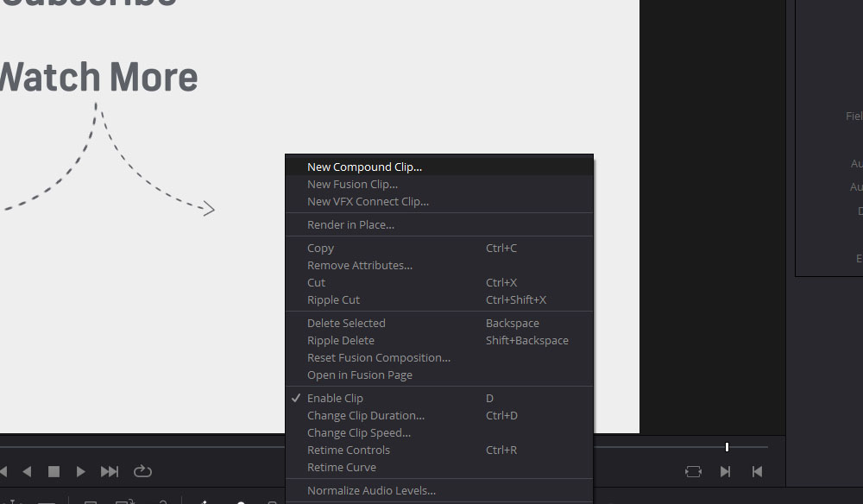
Task: Click the play reverse button
Action: pyautogui.click(x=27, y=471)
